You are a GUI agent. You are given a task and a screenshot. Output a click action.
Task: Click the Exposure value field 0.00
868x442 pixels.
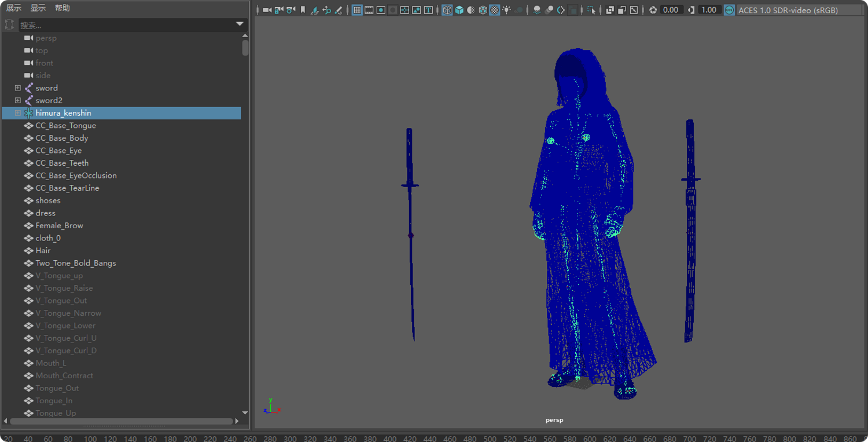click(671, 10)
